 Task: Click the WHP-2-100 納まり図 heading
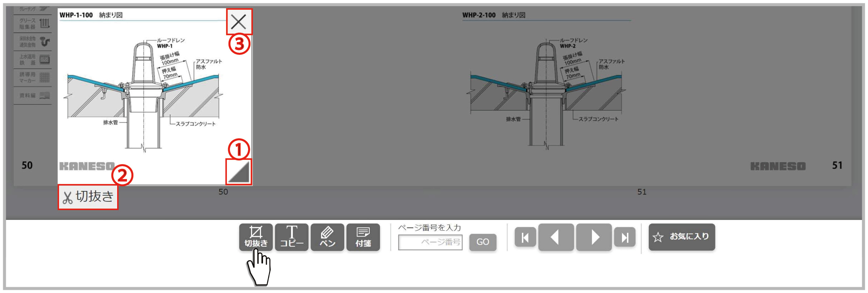click(x=493, y=15)
